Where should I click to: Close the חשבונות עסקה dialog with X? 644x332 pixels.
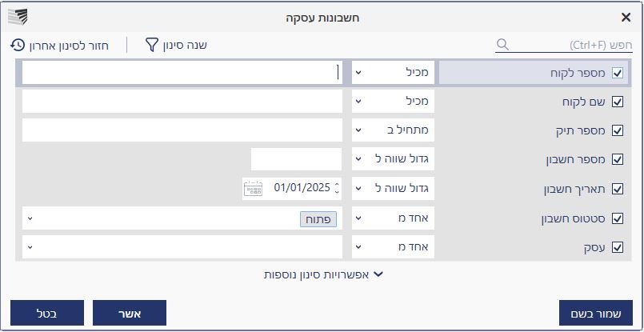point(626,18)
